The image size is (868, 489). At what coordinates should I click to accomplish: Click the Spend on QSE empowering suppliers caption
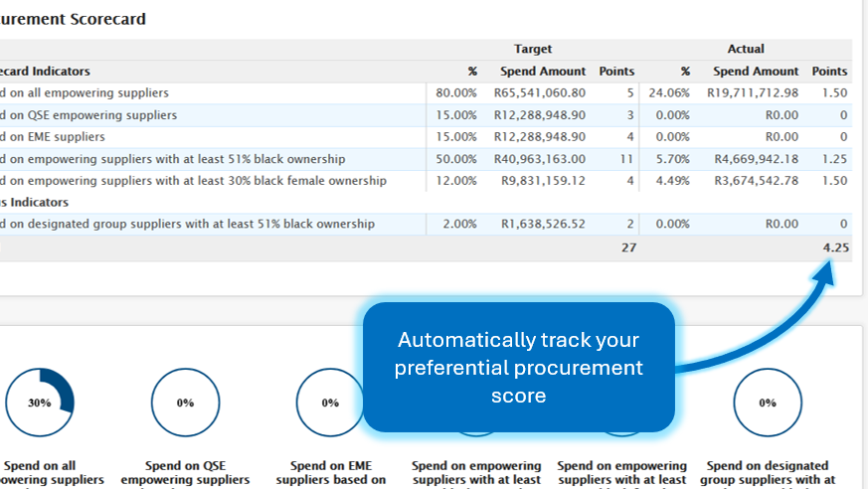coord(186,473)
